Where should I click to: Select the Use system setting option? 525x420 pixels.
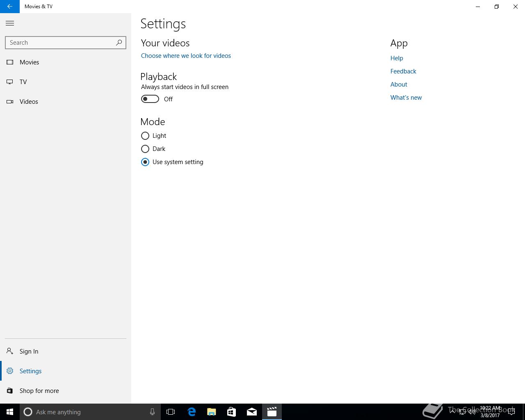pyautogui.click(x=145, y=162)
